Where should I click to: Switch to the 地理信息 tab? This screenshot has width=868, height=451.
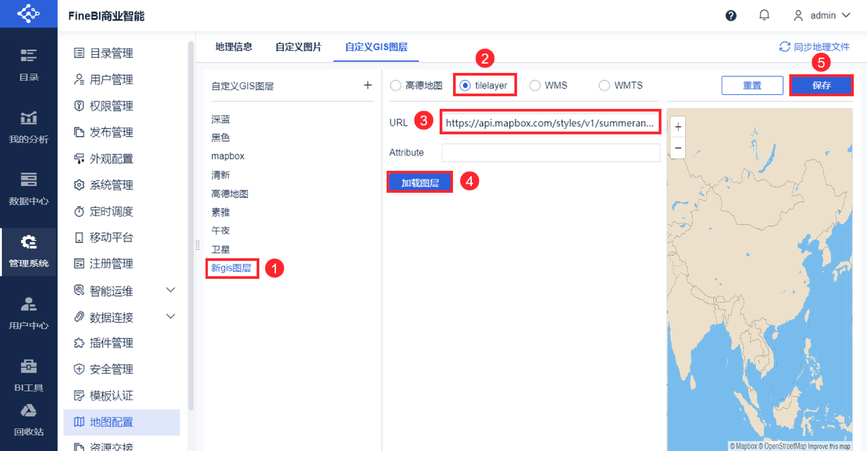click(234, 47)
